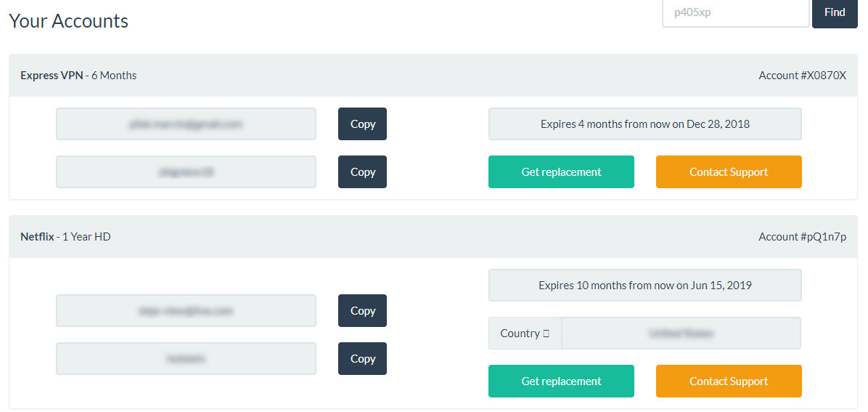Contact Support about the Netflix account

(729, 381)
